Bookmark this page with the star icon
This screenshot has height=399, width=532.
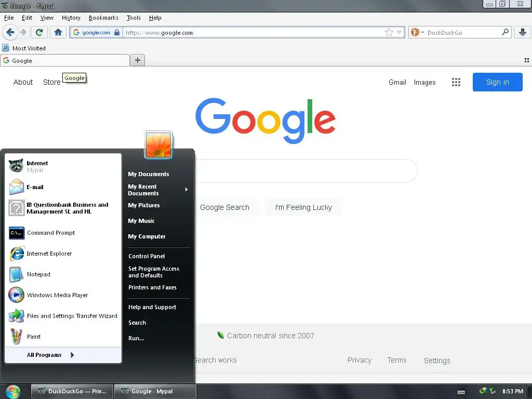[x=389, y=33]
